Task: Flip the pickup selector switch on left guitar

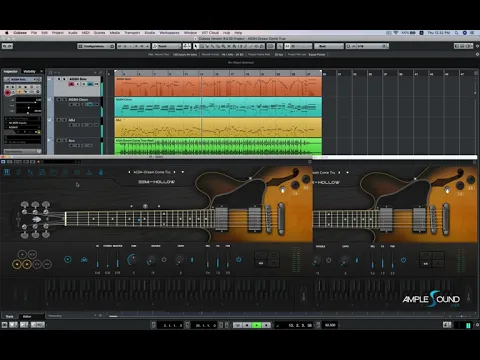Action: (283, 190)
